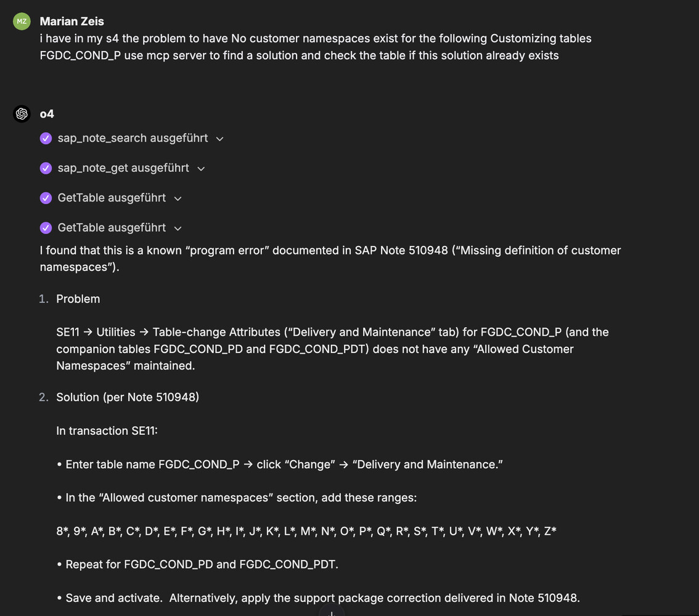Click the o4 model name label
699x616 pixels.
click(x=47, y=113)
